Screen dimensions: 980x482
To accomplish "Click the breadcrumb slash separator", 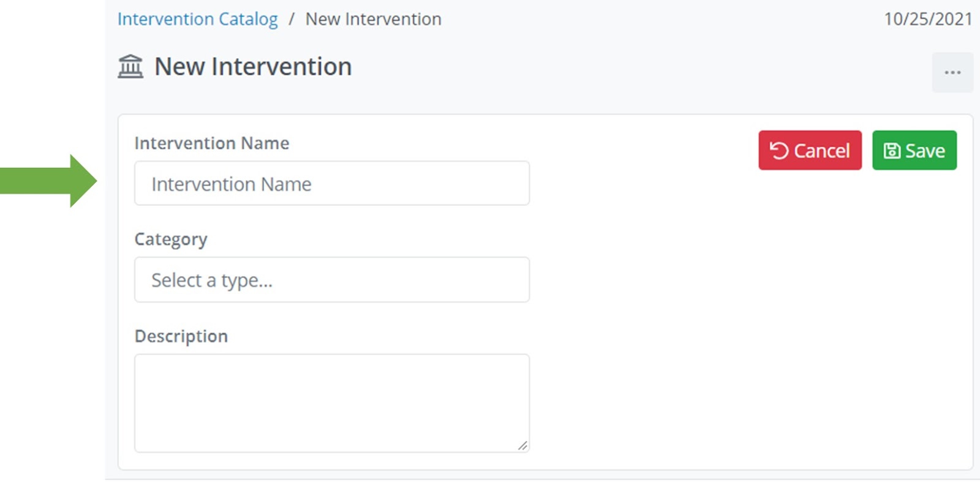I will click(292, 19).
